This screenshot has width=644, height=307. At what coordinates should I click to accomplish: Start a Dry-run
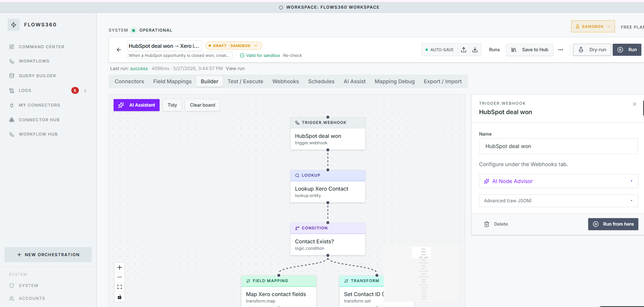point(592,50)
